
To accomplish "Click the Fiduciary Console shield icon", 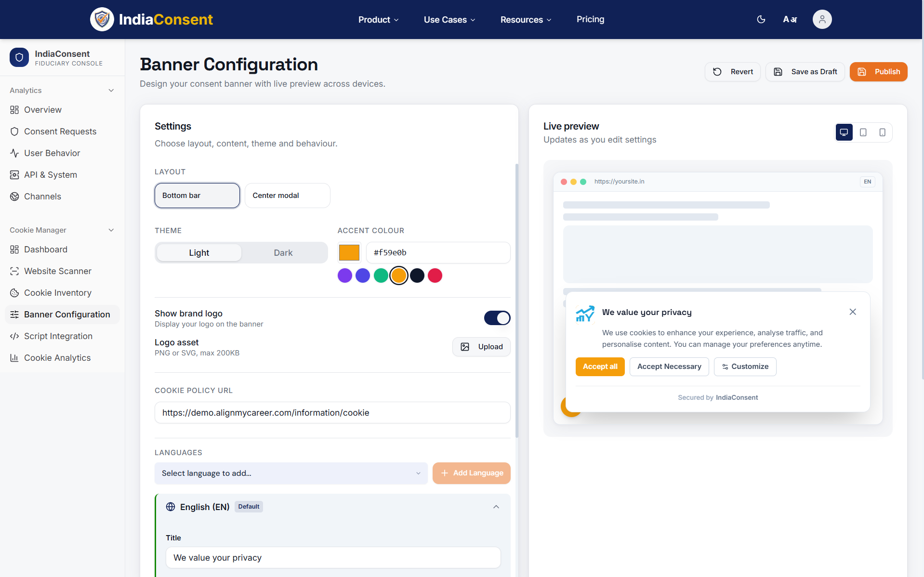I will 19,57.
